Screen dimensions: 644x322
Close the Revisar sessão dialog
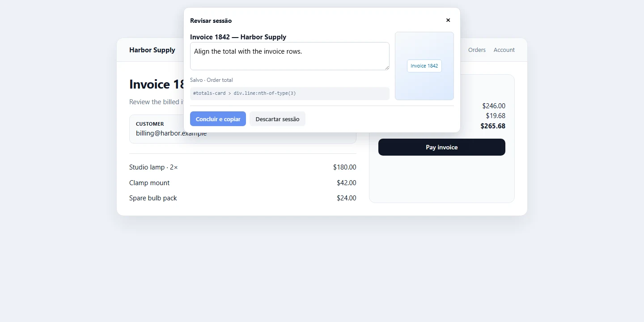point(448,20)
